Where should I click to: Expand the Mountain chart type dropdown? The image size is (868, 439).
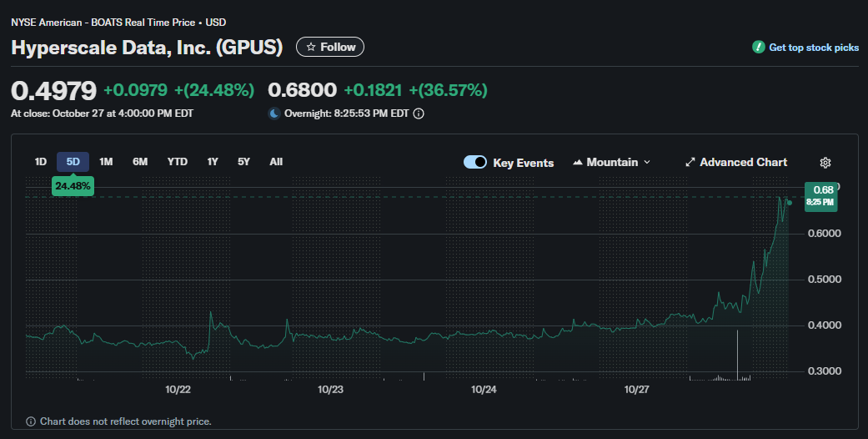point(612,163)
